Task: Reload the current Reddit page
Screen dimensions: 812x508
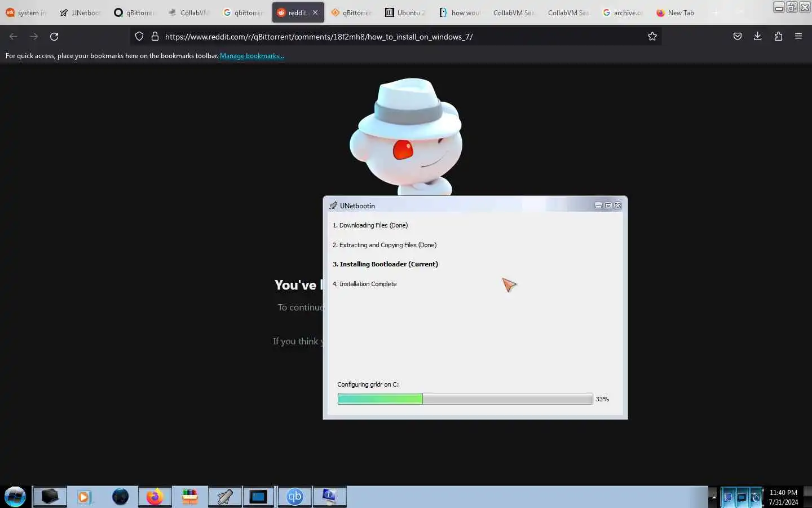Action: tap(54, 37)
